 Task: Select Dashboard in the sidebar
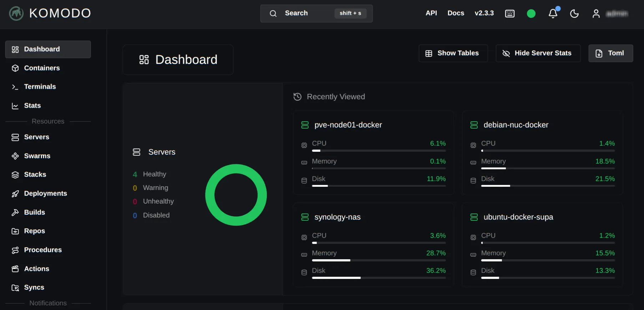point(48,49)
